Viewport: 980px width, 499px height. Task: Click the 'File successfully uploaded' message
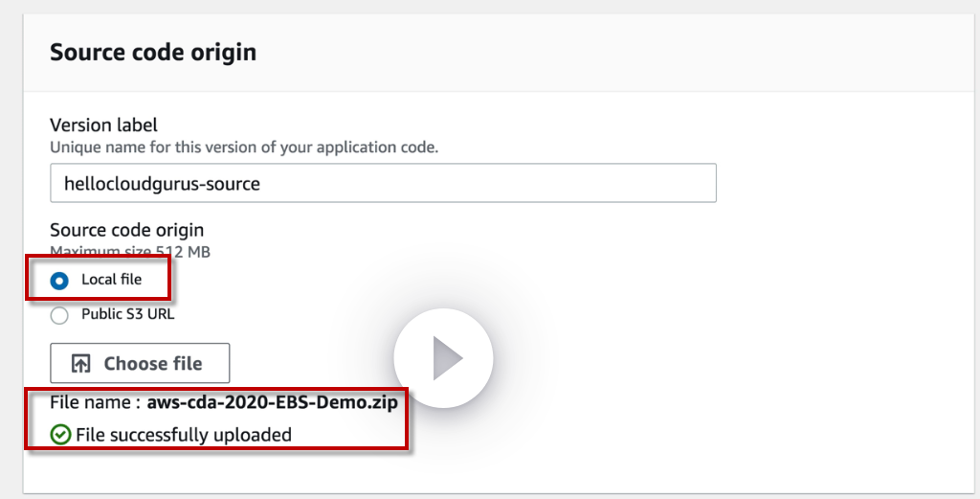(x=184, y=435)
